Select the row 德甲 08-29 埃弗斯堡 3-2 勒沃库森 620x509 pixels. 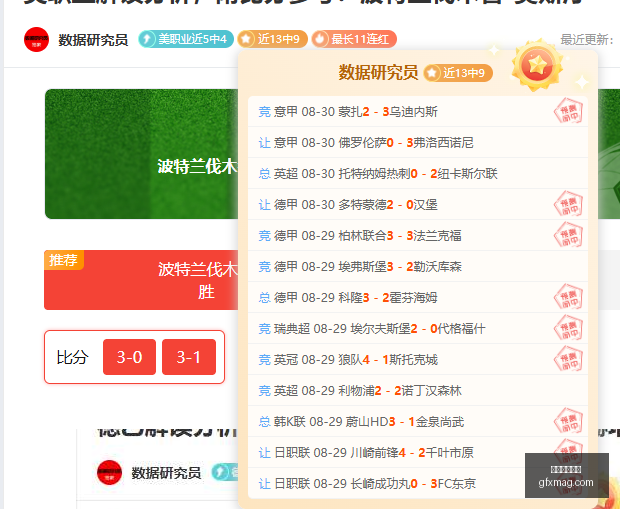[x=418, y=267]
